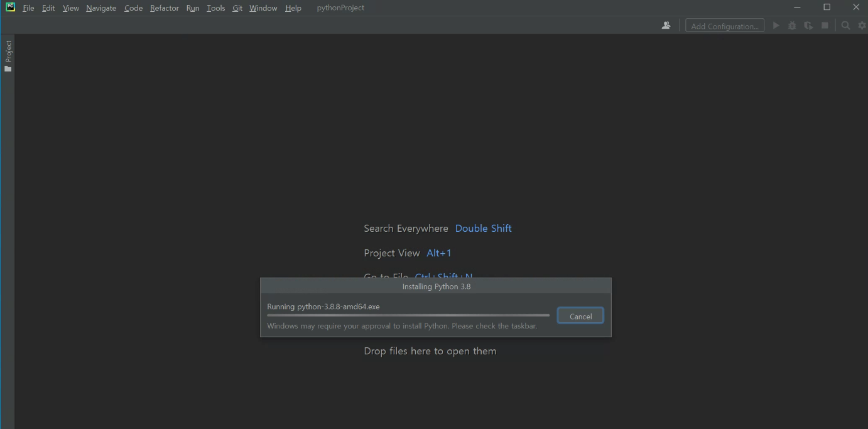Screen dimensions: 868x429
Task: Open the Help menu
Action: pos(293,8)
